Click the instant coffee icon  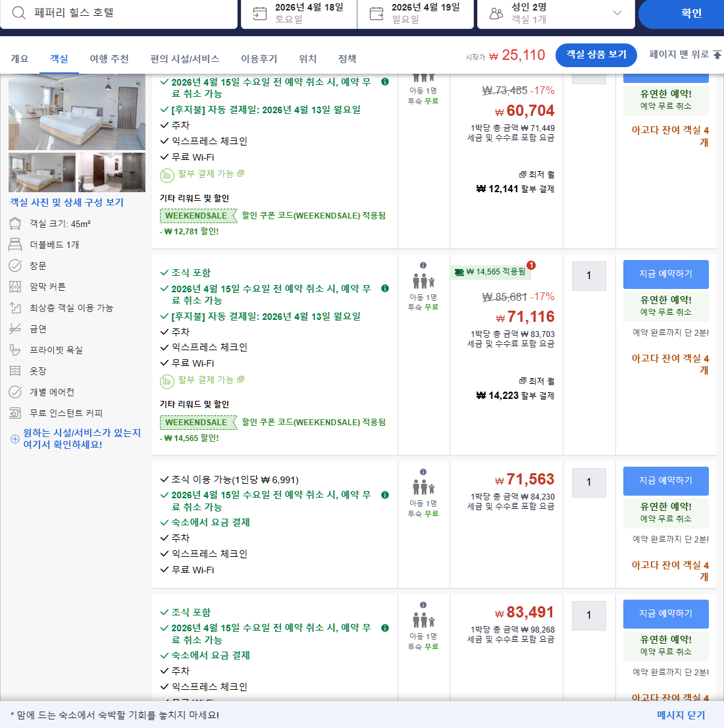pos(15,413)
